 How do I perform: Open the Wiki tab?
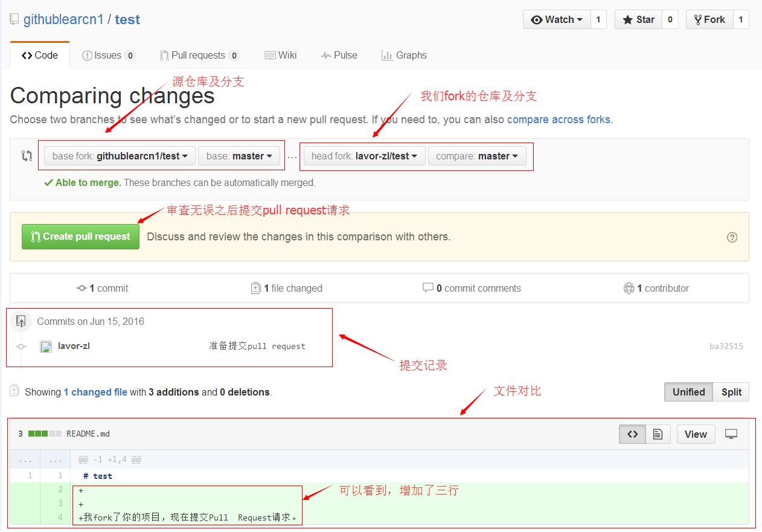(x=280, y=55)
